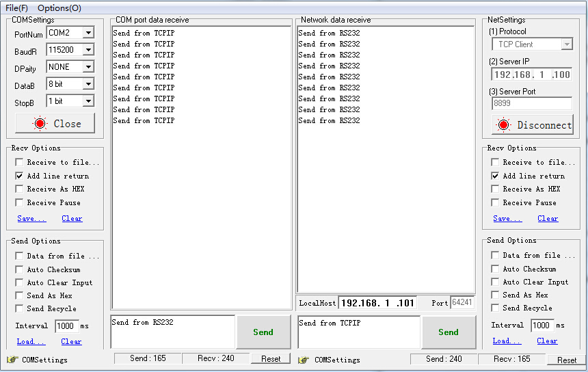588x372 pixels.
Task: Expand the PortNum COM2 dropdown
Action: [x=88, y=33]
